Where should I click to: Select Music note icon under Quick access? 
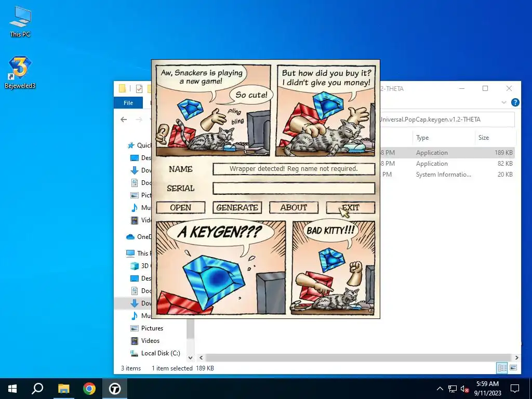pyautogui.click(x=135, y=207)
